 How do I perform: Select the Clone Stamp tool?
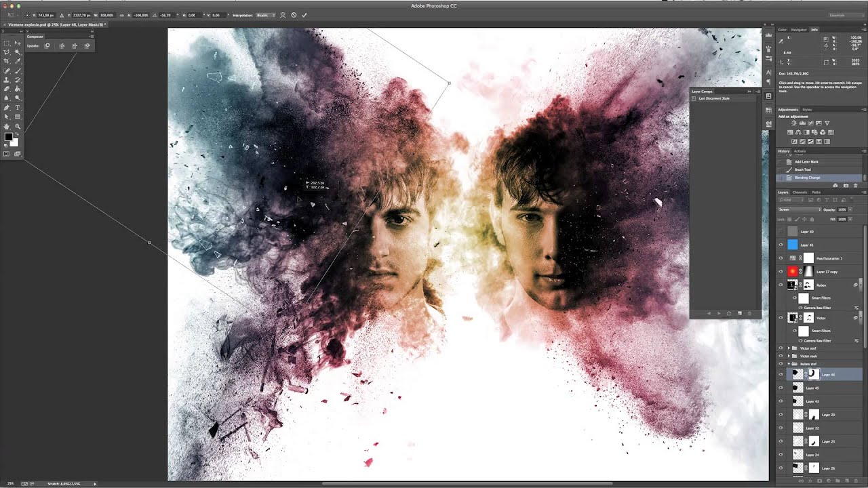7,80
